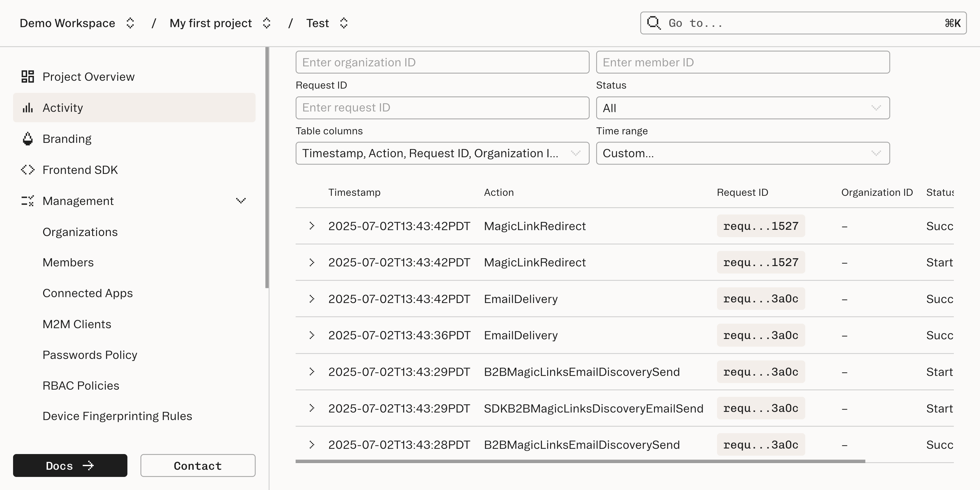The height and width of the screenshot is (490, 980).
Task: Click the search magnifier in the Go to bar
Action: [654, 23]
